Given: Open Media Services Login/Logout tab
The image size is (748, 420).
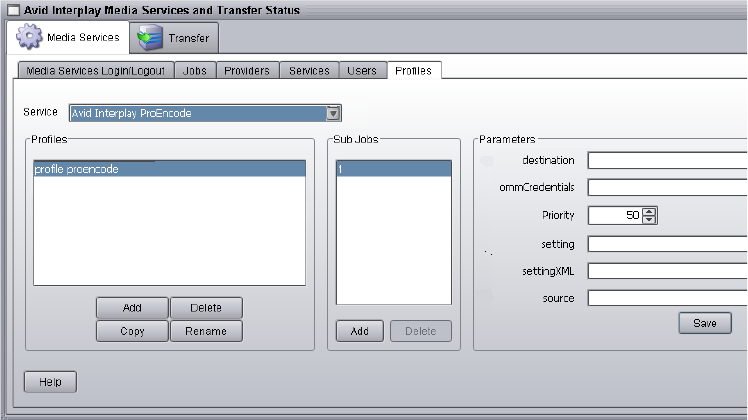Looking at the screenshot, I should (x=97, y=71).
